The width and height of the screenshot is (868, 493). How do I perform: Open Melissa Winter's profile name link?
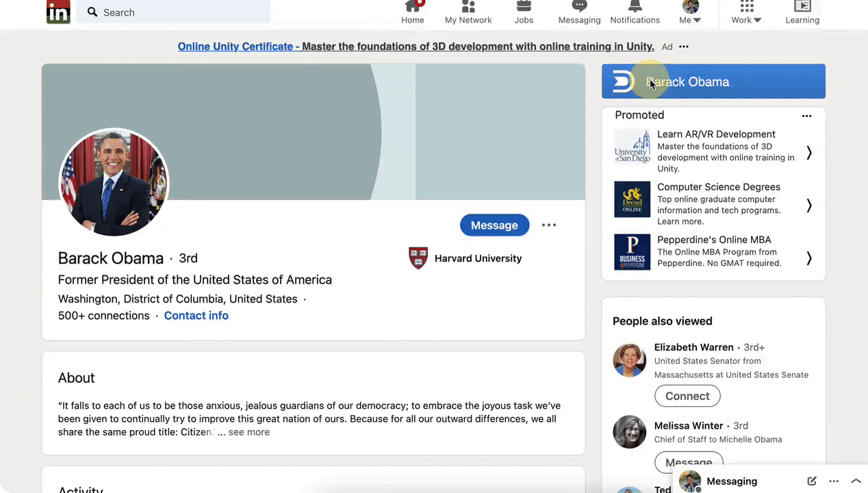689,425
